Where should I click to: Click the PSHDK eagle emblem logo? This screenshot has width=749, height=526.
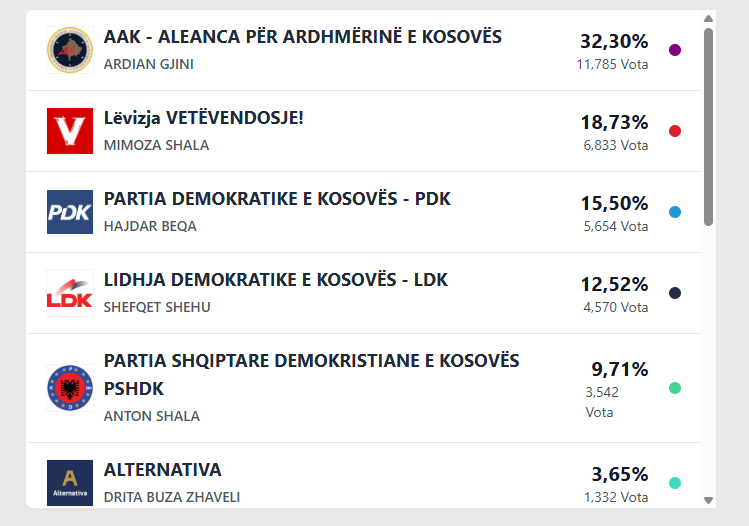tap(70, 388)
